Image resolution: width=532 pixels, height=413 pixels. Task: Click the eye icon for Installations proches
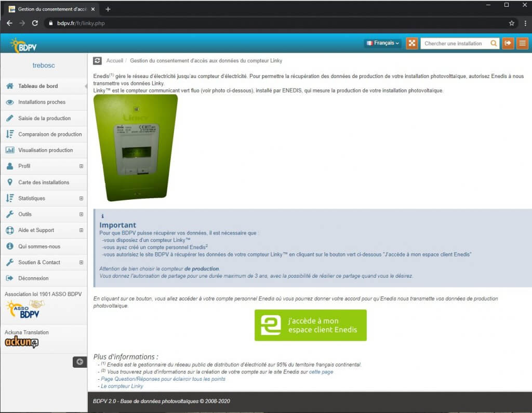coord(10,102)
